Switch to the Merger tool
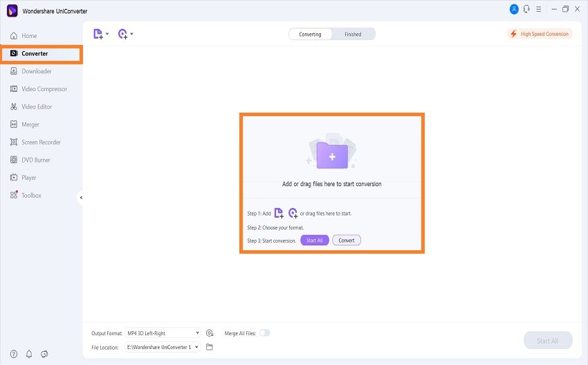Viewport: 588px width, 365px height. click(25, 124)
